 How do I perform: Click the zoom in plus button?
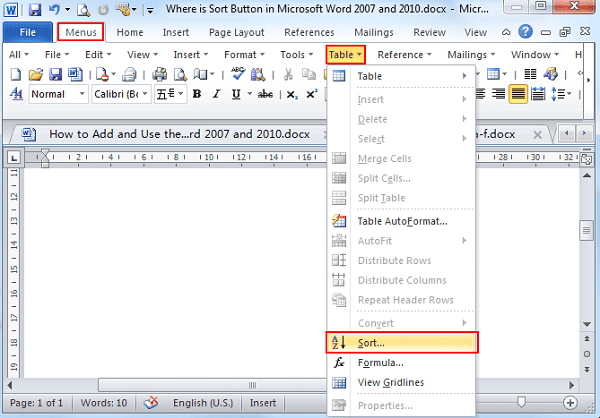pyautogui.click(x=570, y=402)
